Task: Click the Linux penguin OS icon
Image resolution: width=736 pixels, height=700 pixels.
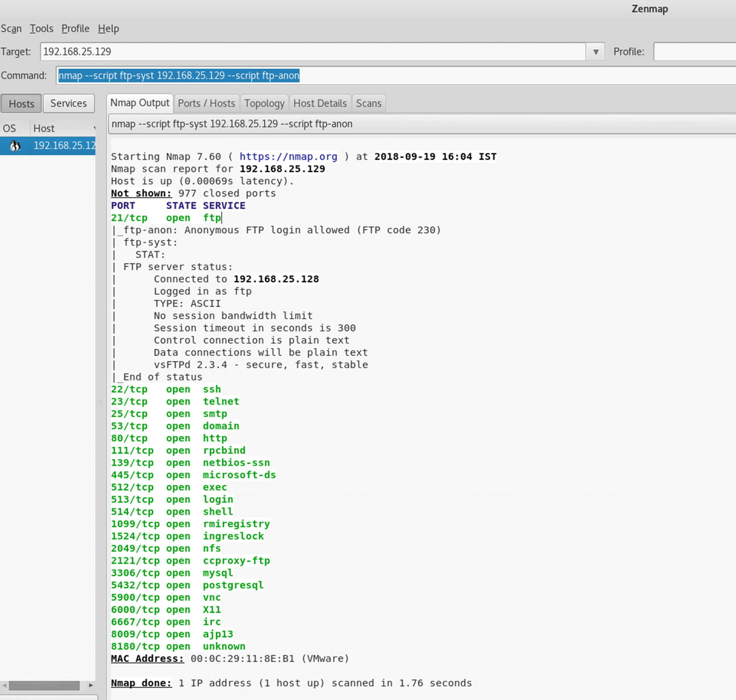Action: click(15, 146)
